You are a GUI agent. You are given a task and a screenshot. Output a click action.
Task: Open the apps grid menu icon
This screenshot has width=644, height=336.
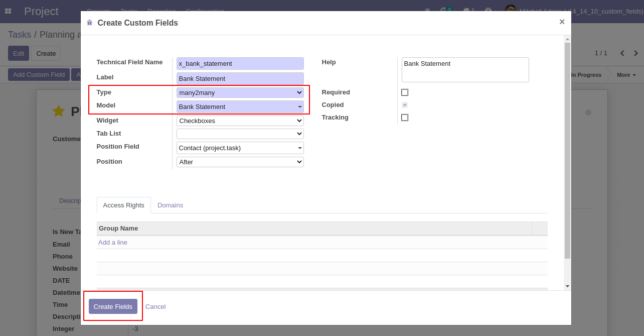click(x=8, y=11)
